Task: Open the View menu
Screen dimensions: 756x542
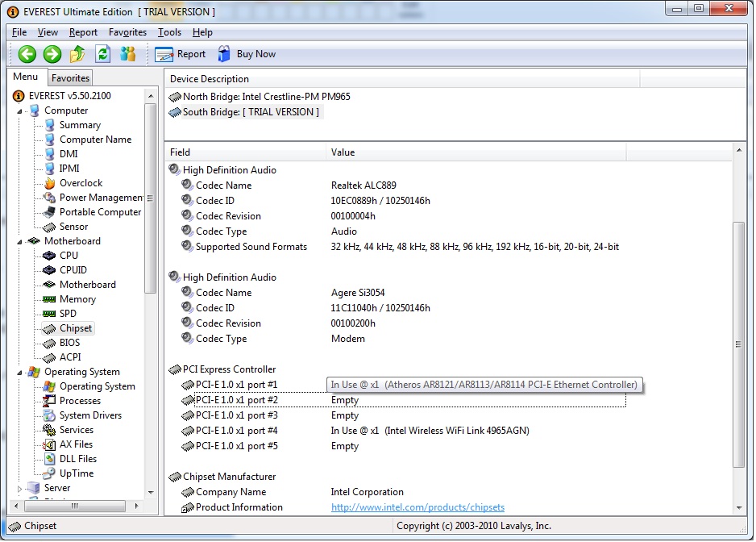Action: pos(48,32)
